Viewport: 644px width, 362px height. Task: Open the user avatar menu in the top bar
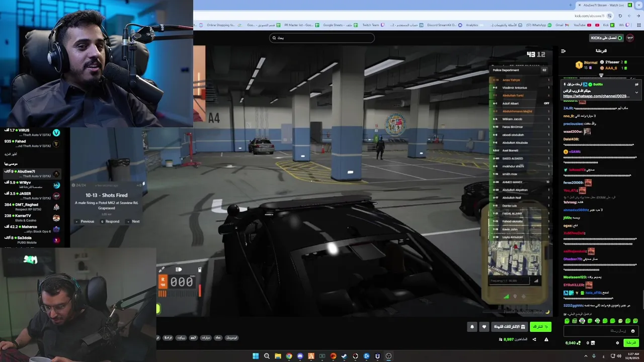pyautogui.click(x=630, y=38)
